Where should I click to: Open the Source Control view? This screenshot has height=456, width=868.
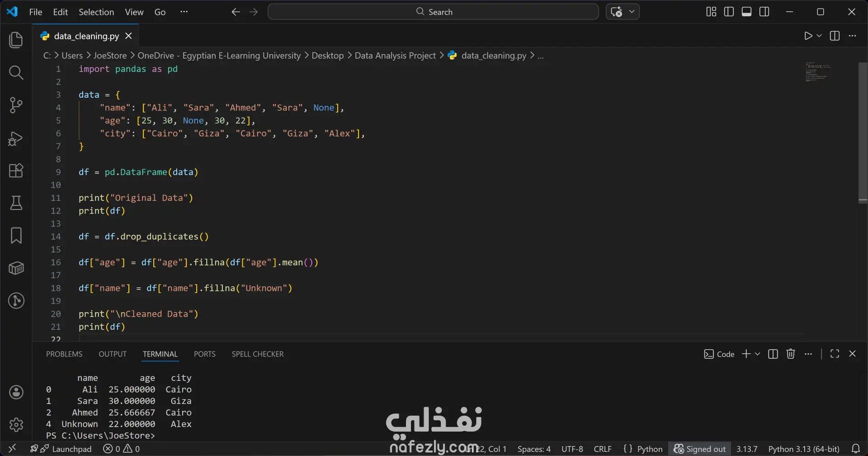coord(16,105)
